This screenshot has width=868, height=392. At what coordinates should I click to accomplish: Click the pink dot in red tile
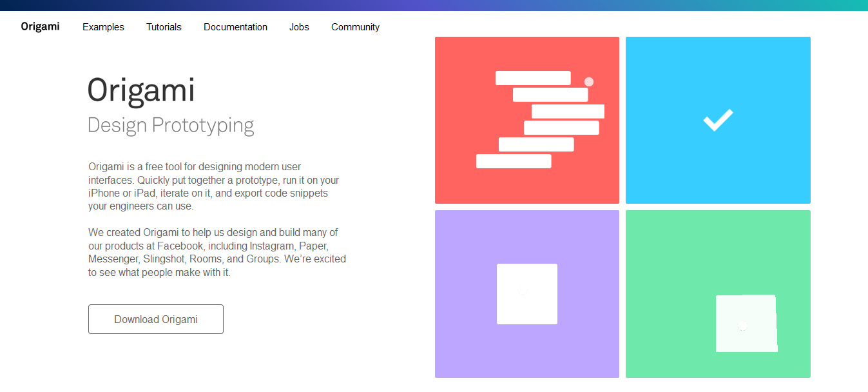tap(588, 82)
